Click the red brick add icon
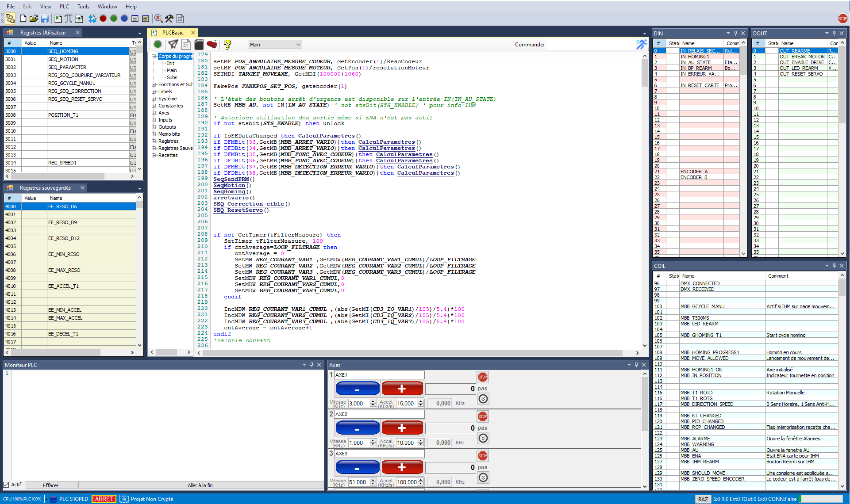The image size is (850, 504). pos(212,44)
